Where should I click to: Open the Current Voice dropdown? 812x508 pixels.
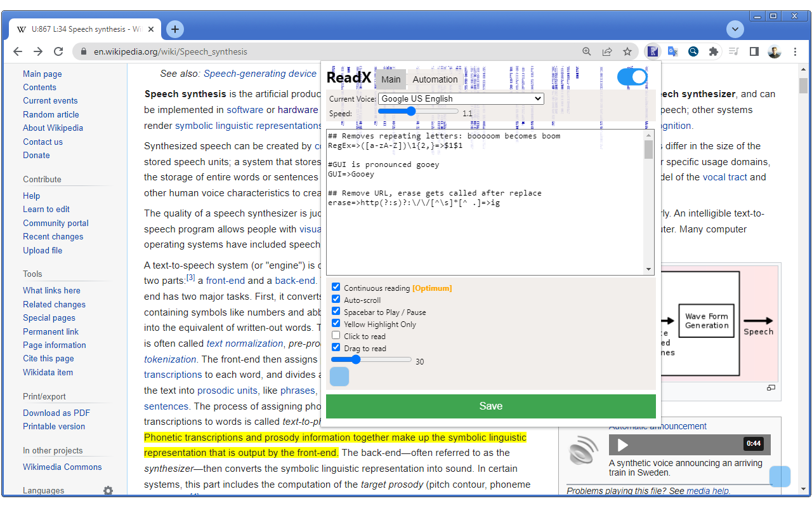point(460,98)
